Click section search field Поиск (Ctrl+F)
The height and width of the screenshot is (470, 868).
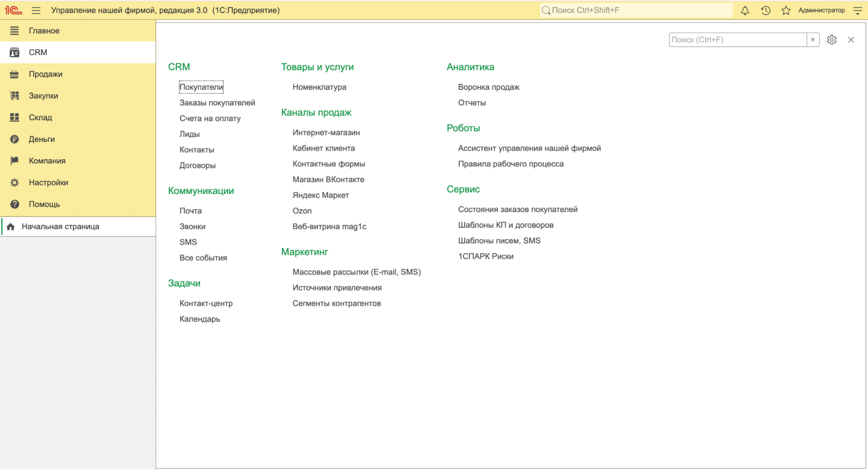tap(737, 40)
